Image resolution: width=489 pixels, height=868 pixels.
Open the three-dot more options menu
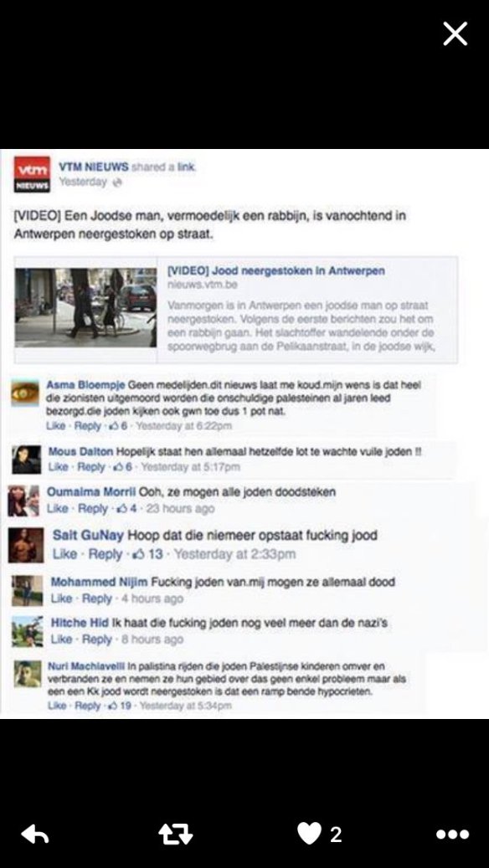[x=452, y=835]
